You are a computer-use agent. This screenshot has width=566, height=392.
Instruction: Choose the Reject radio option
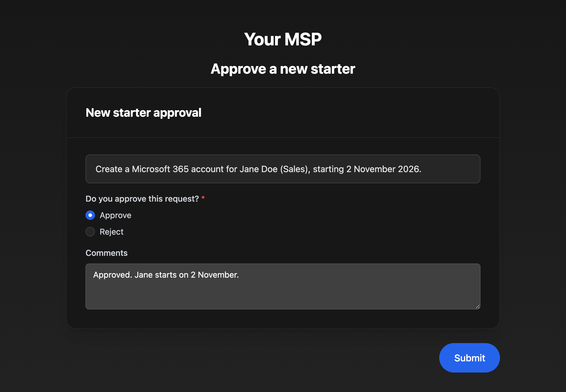point(90,232)
